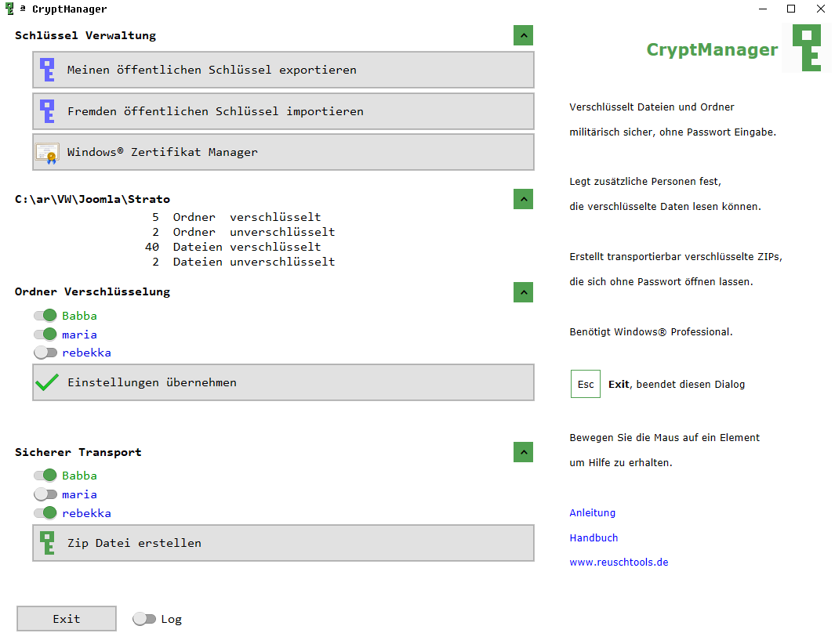The image size is (835, 644).
Task: Toggle maria under Ordner Verschlüsselung
Action: [x=45, y=335]
